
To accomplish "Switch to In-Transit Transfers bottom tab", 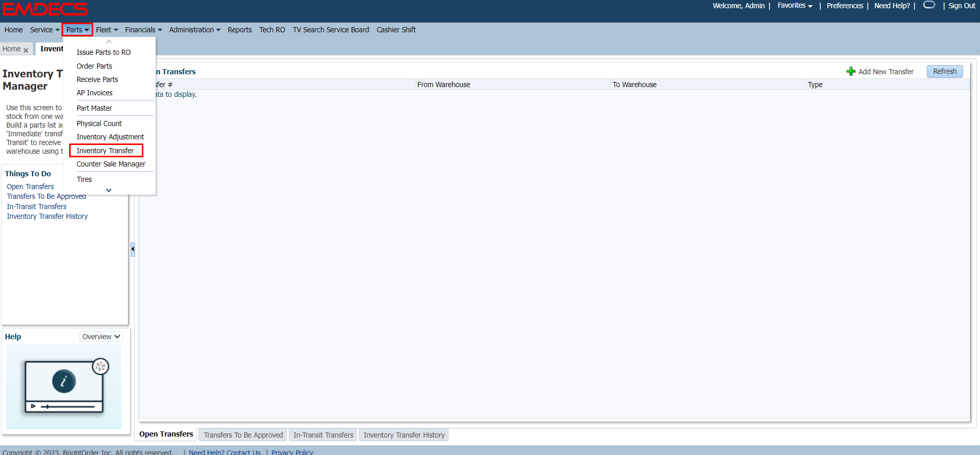I will coord(324,435).
